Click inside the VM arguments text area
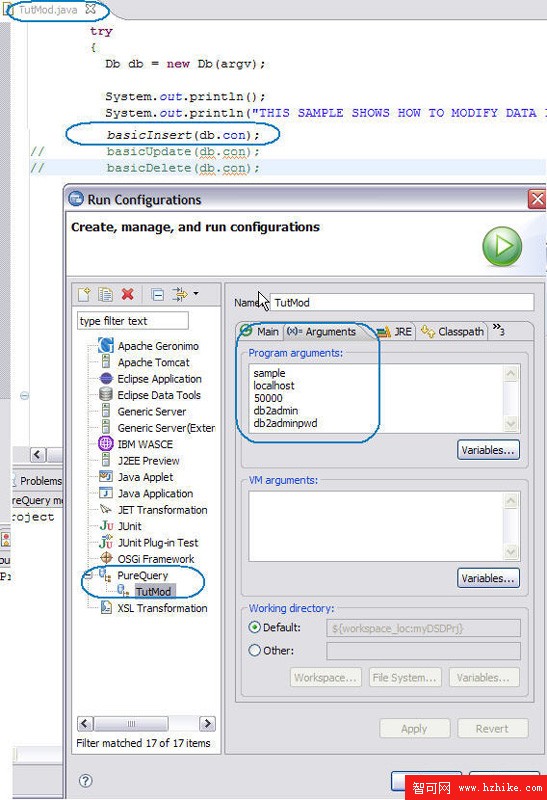547x800 pixels. 377,527
